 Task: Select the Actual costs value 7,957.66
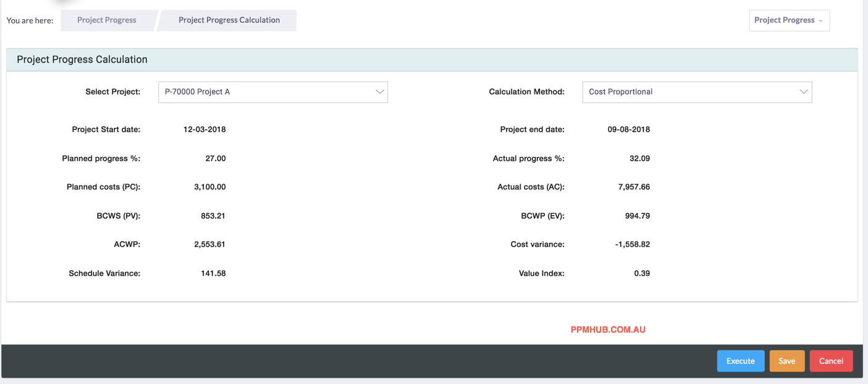634,187
